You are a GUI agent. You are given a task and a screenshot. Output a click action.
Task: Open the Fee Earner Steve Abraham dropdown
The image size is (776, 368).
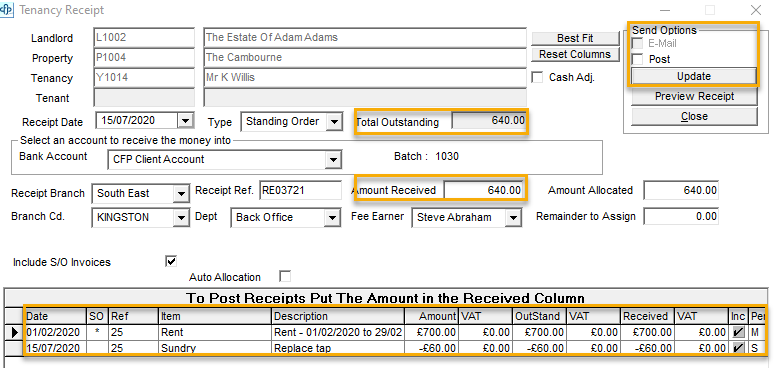[513, 218]
